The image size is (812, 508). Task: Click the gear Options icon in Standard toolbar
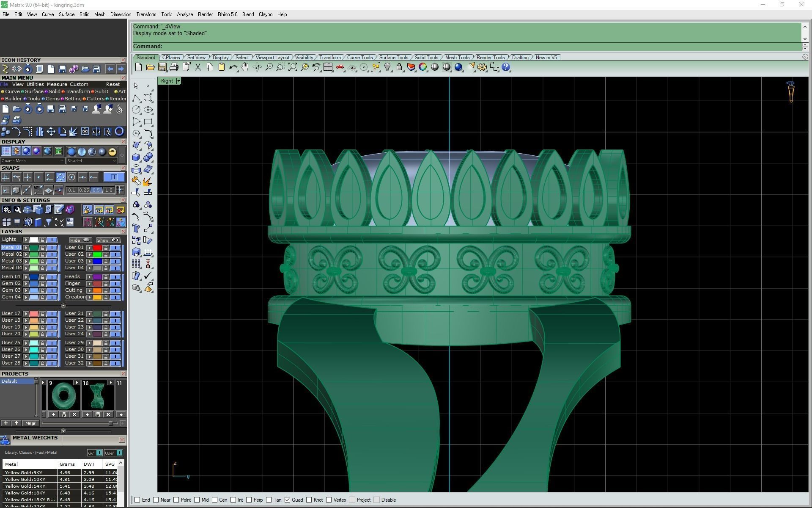tap(482, 67)
